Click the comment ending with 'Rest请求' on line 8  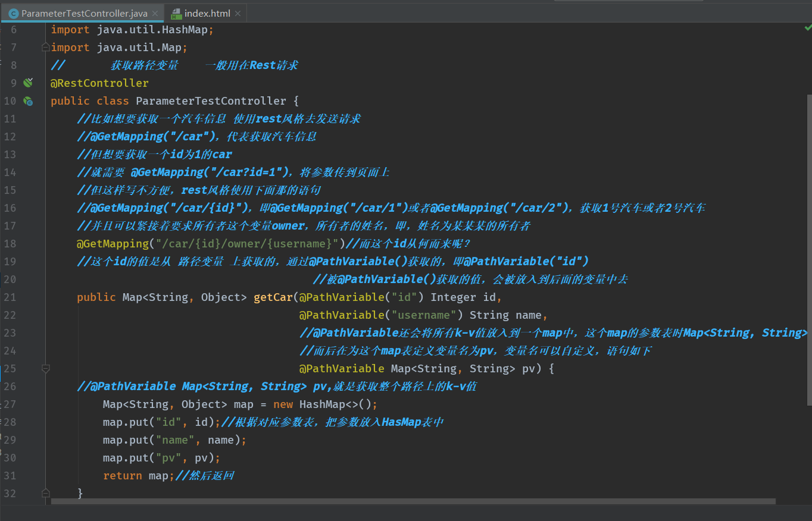pos(174,65)
